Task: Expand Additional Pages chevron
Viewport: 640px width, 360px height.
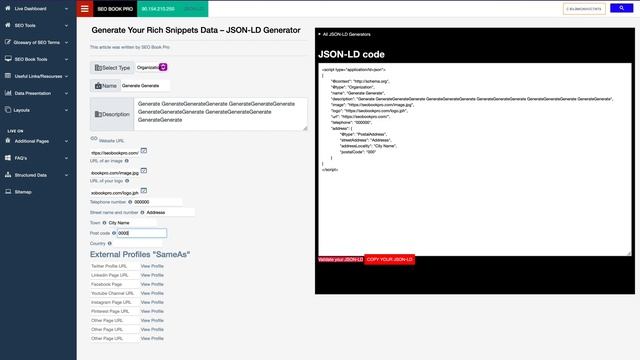Action: [66, 141]
